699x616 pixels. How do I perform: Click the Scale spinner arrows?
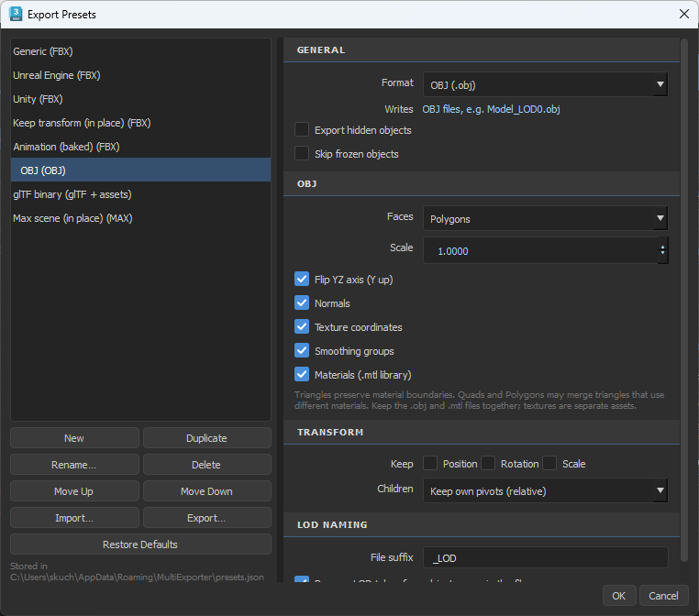tap(662, 250)
